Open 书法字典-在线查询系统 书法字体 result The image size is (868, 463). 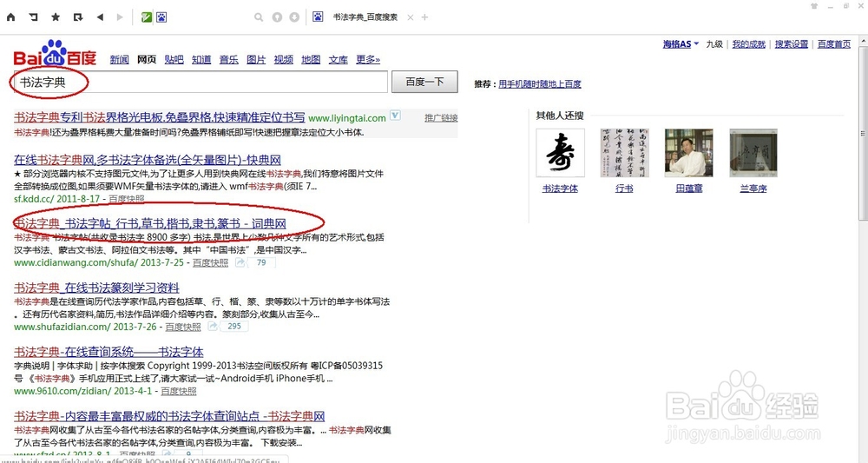(x=108, y=352)
